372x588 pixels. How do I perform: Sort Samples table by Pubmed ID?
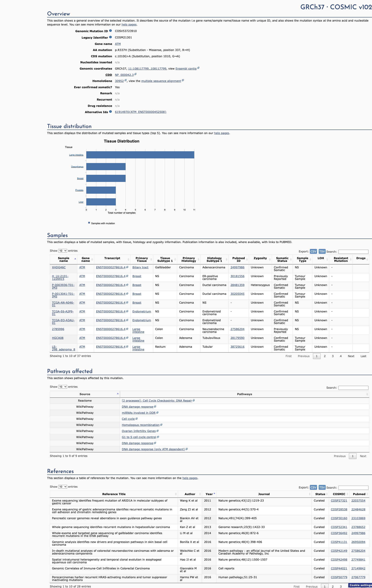tap(239, 260)
